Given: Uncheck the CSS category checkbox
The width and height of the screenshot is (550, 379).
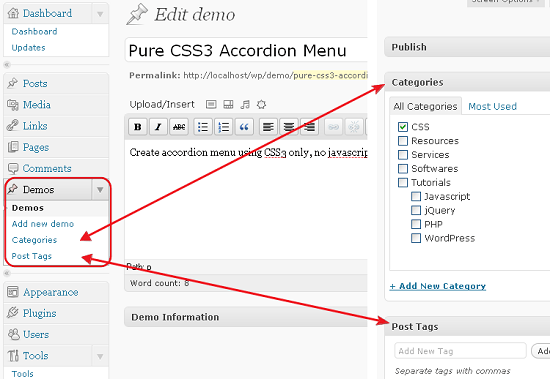Looking at the screenshot, I should pos(403,127).
